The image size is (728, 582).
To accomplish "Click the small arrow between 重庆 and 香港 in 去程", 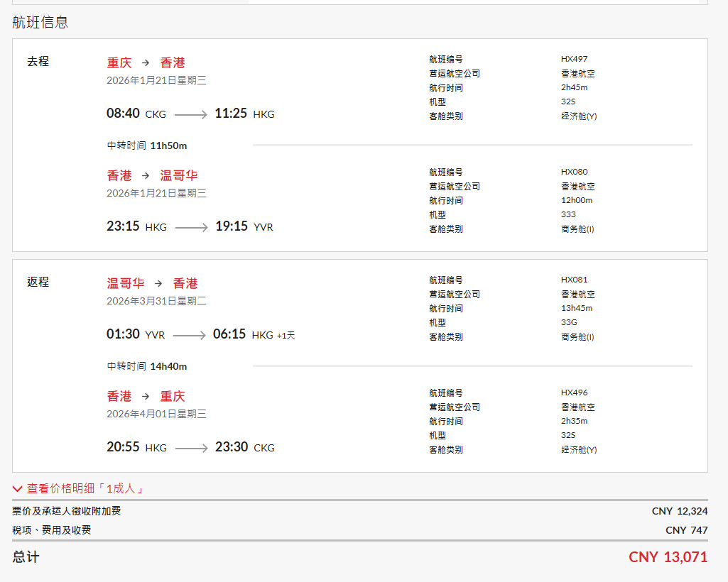I will pyautogui.click(x=146, y=63).
